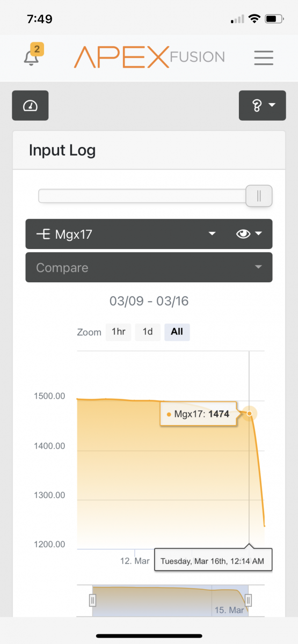Click the right navigator handle
This screenshot has width=298, height=644.
pos(249,600)
